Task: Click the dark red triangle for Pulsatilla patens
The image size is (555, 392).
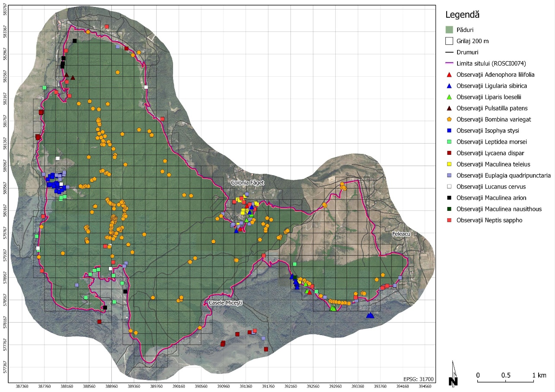Action: click(449, 108)
